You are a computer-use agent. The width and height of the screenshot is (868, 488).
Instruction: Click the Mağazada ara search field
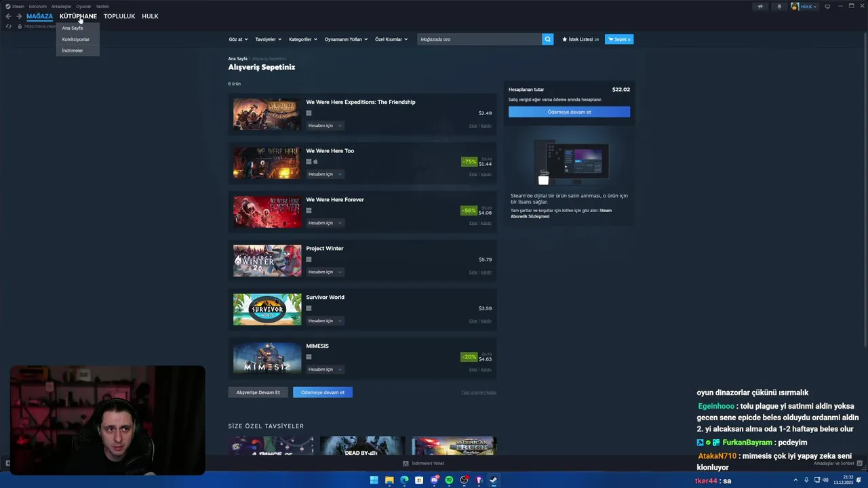479,39
